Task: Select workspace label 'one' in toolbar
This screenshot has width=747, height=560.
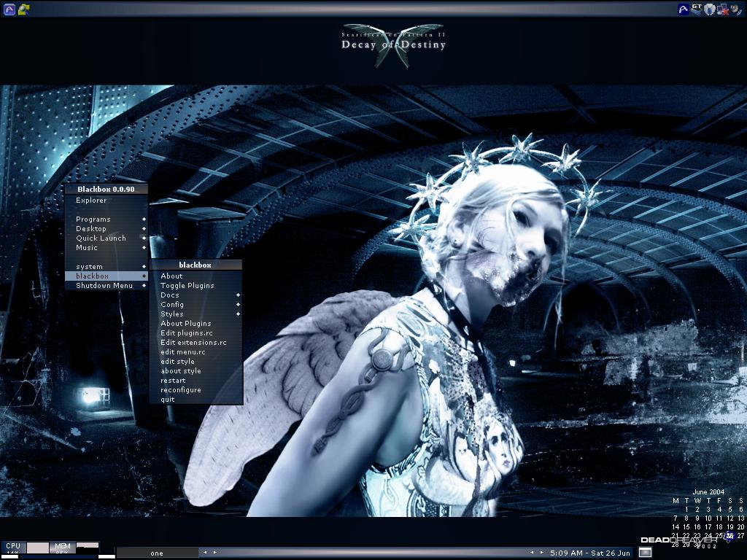Action: (x=157, y=553)
